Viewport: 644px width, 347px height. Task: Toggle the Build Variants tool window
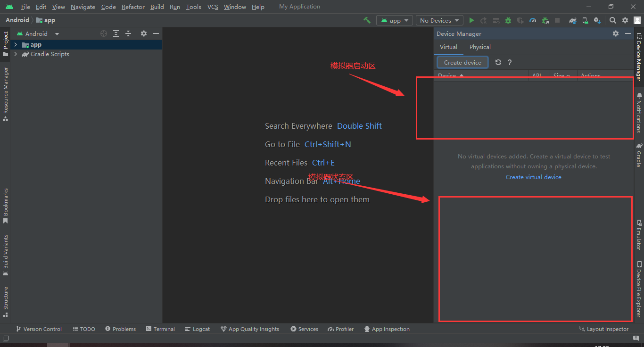6,255
